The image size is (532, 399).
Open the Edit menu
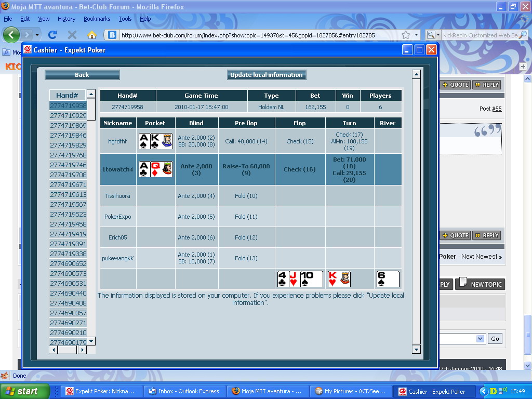pos(25,19)
